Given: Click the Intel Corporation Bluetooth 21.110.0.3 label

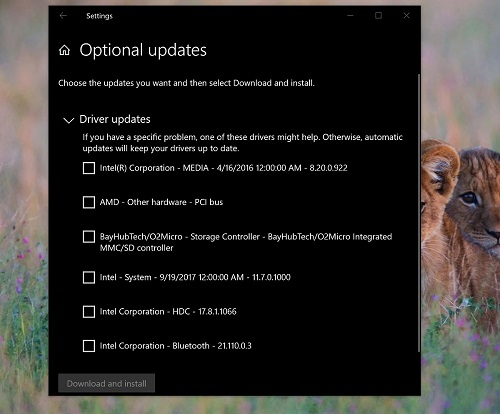Looking at the screenshot, I should (x=176, y=346).
